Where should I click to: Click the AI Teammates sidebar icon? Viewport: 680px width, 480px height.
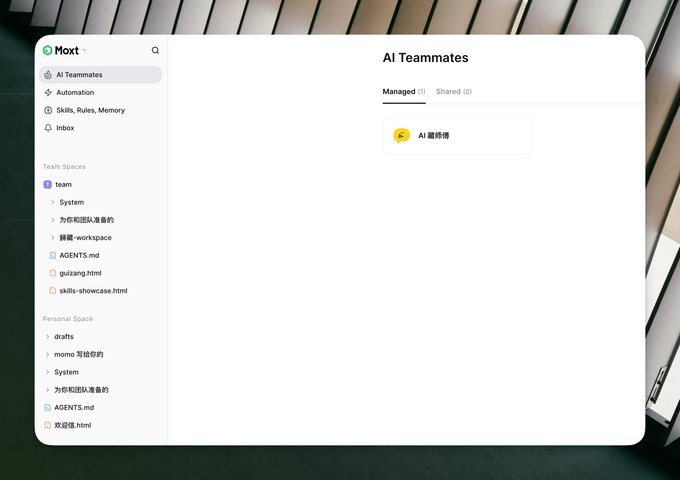click(48, 75)
